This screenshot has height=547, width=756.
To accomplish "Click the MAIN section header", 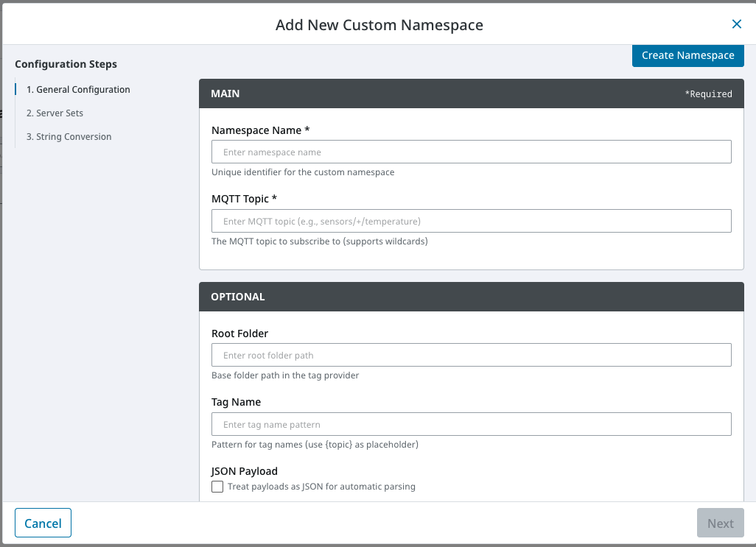I will (225, 94).
